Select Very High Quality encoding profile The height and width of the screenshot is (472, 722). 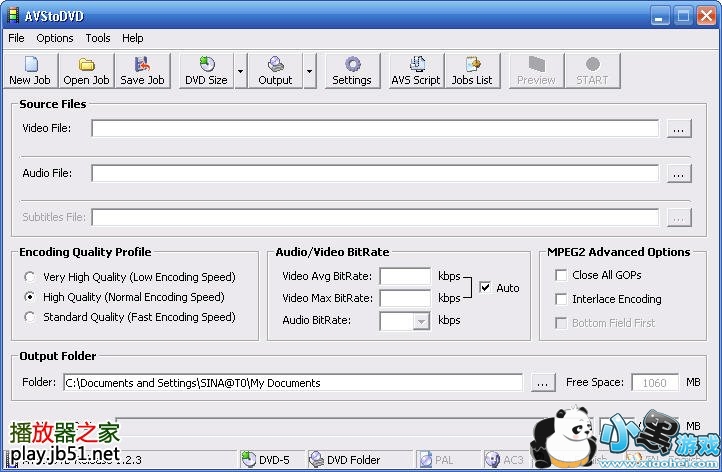coord(30,277)
